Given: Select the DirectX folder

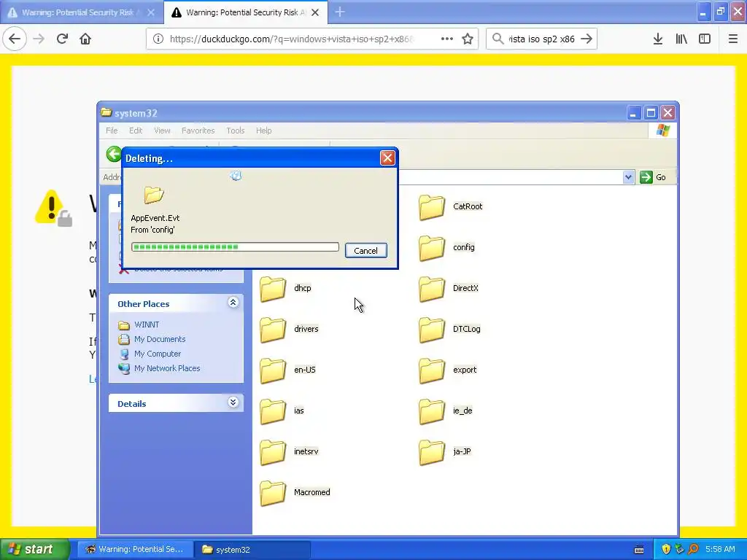Looking at the screenshot, I should pos(449,289).
